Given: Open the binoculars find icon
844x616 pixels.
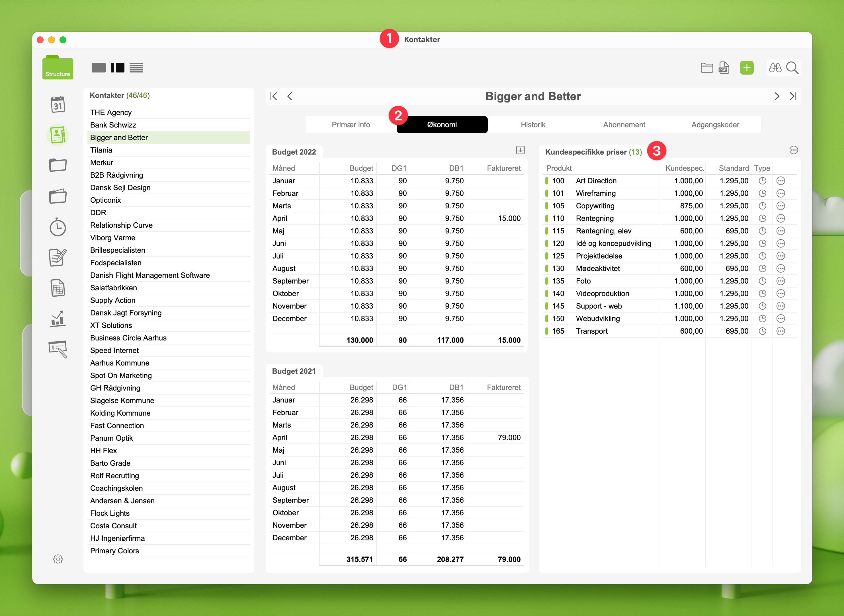Looking at the screenshot, I should 775,68.
